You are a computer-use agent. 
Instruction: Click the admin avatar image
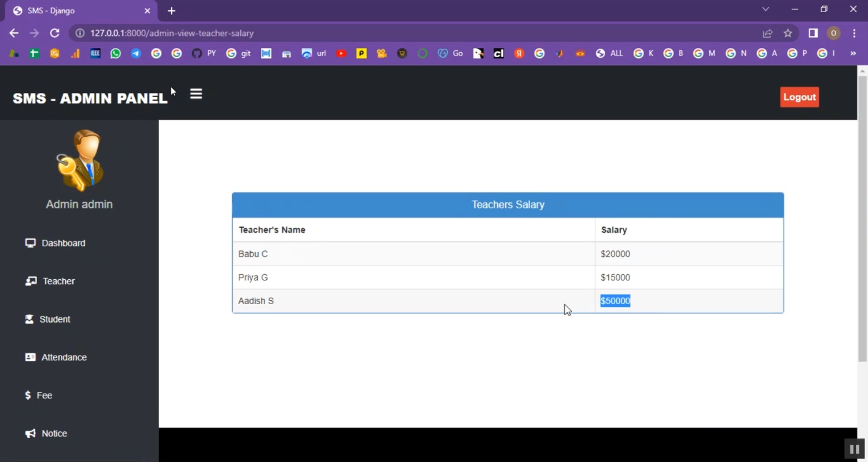coord(80,160)
